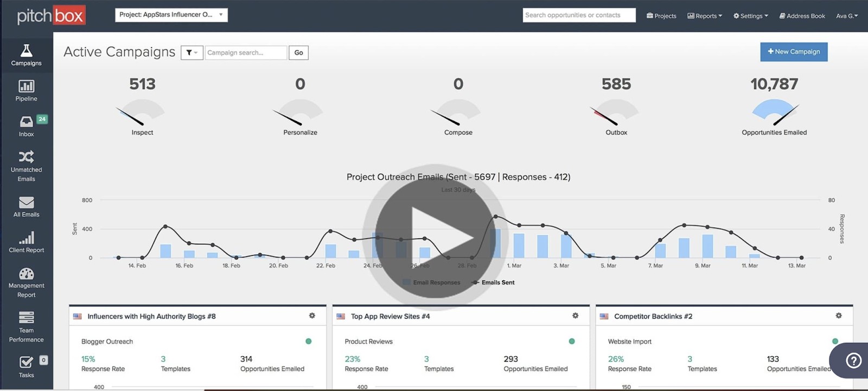Screen dimensions: 868x391
Task: Open the Client Report bars icon
Action: (26, 238)
